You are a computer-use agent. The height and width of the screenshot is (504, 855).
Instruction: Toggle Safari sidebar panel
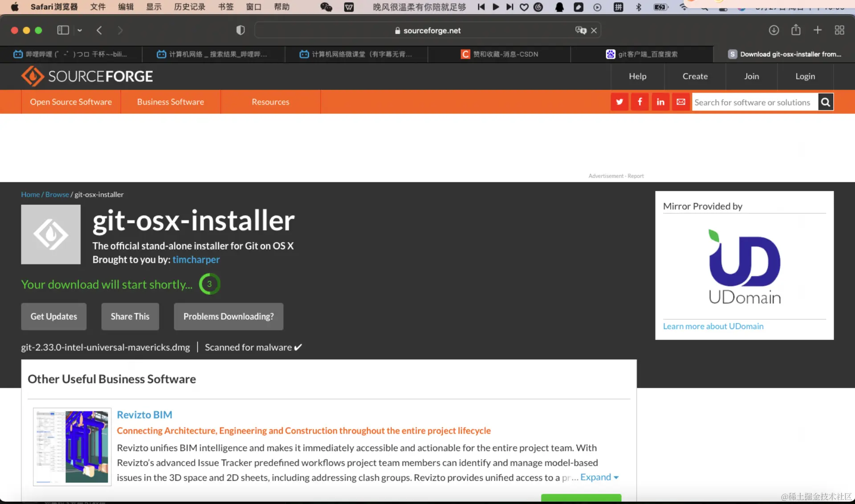(63, 30)
